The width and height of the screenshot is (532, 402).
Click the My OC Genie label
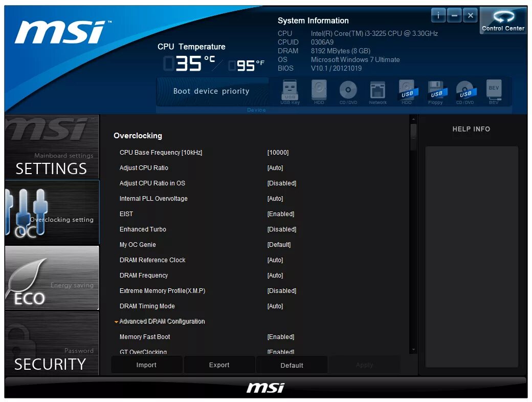point(138,244)
